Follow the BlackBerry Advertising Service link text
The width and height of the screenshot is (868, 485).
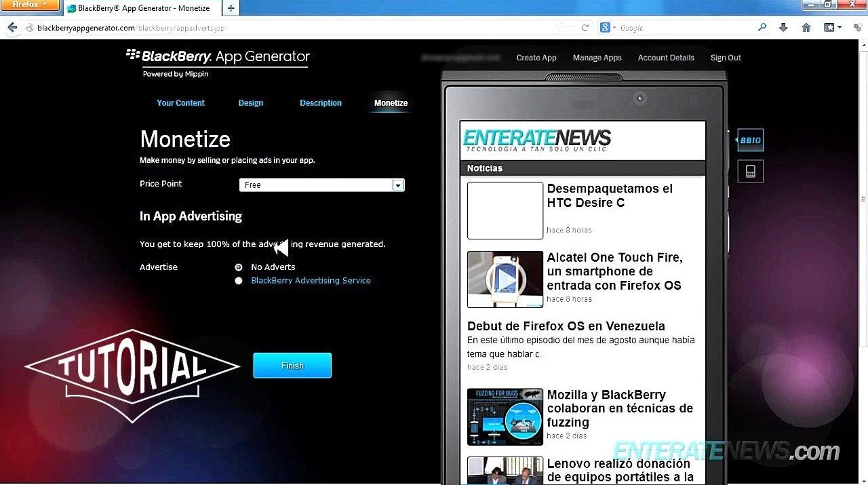tap(311, 281)
